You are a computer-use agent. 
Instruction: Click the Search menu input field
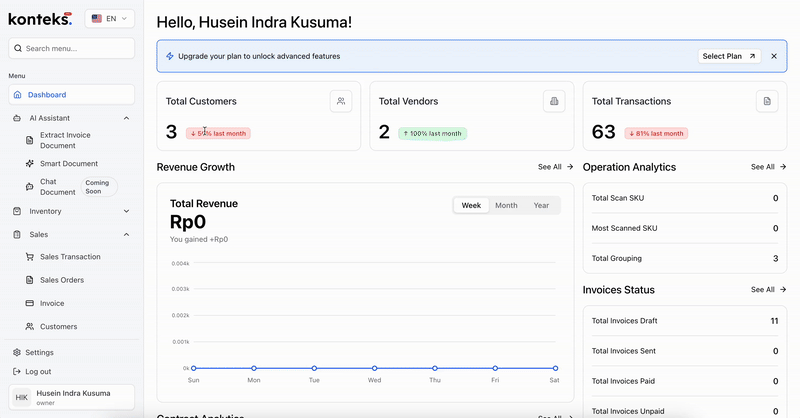tap(71, 48)
